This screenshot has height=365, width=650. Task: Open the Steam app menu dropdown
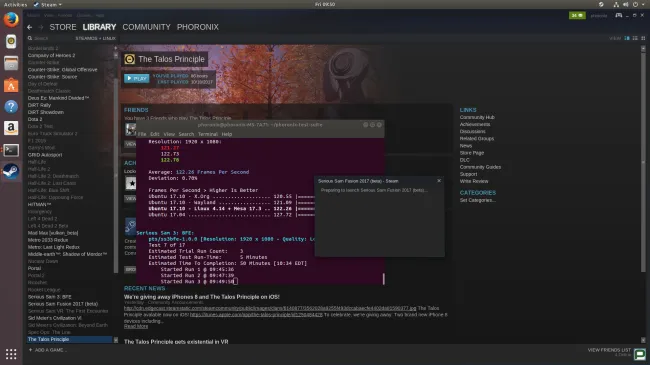48,5
